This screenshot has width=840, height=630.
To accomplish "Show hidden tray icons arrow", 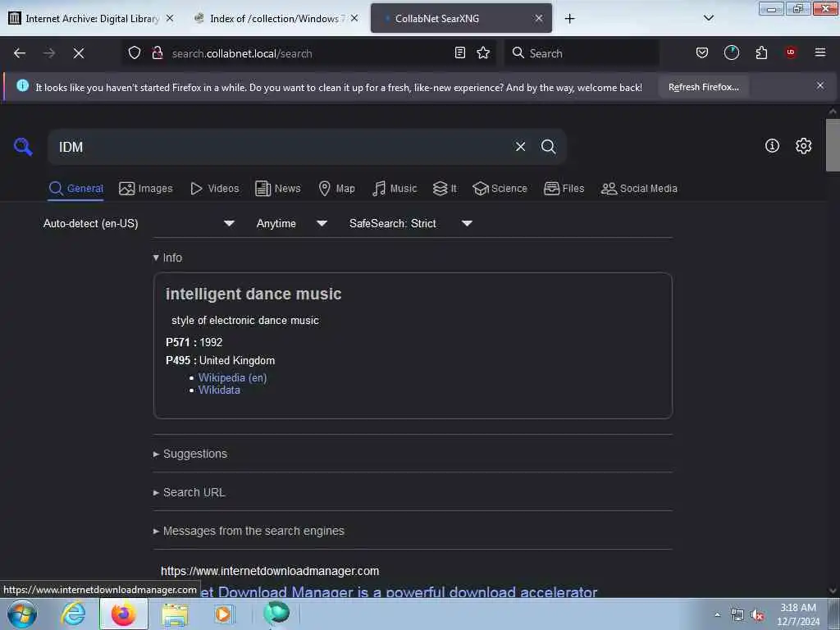I will point(718,615).
